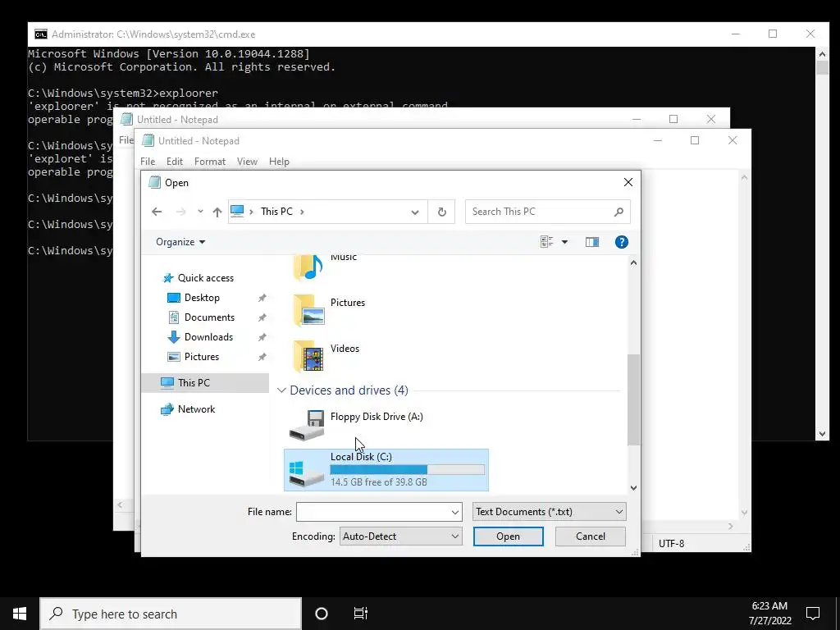The width and height of the screenshot is (840, 630).
Task: Open Notepad Edit menu
Action: pos(175,162)
